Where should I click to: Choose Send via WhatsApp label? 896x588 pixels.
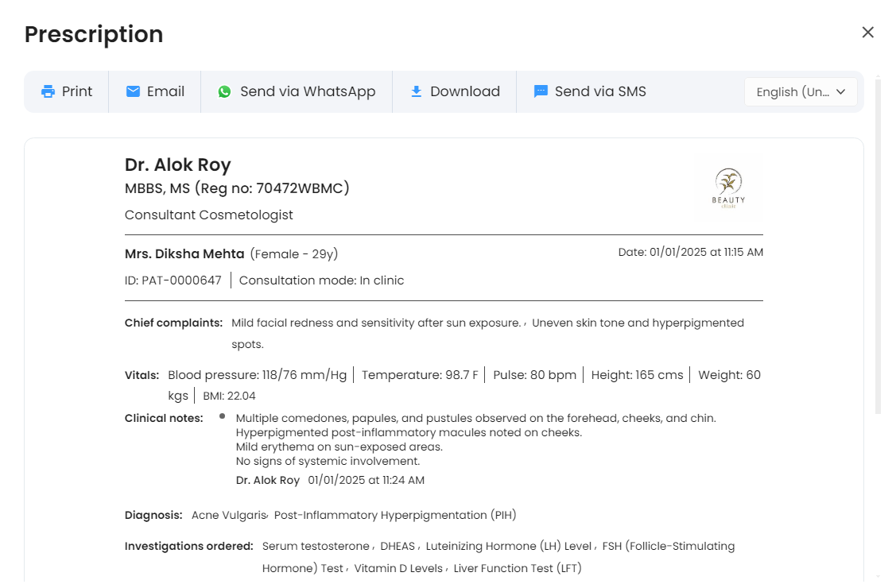click(x=308, y=91)
